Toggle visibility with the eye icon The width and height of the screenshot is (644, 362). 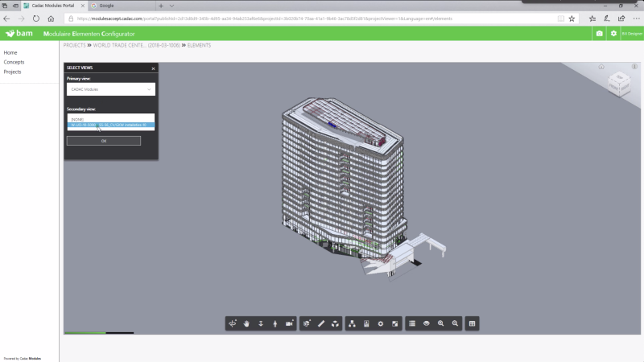coord(426,323)
